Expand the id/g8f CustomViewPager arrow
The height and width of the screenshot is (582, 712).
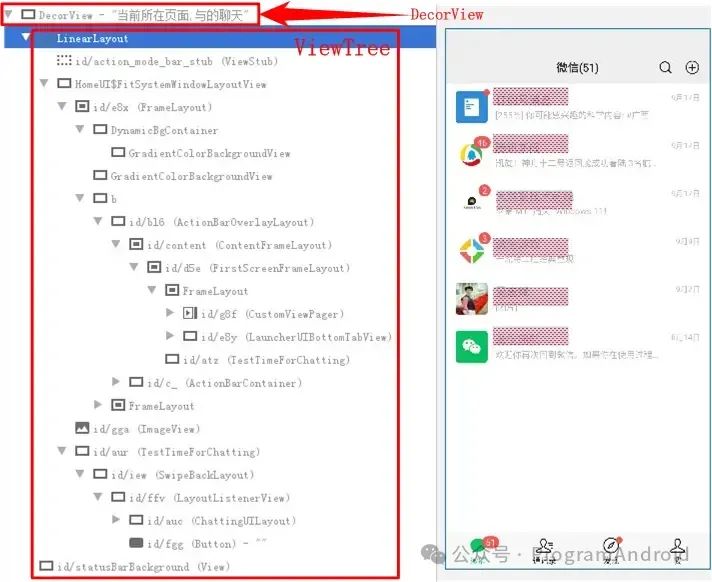click(170, 313)
